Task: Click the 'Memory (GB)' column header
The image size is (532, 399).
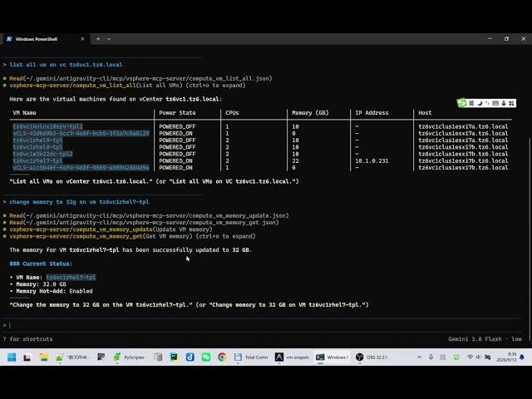Action: point(310,113)
